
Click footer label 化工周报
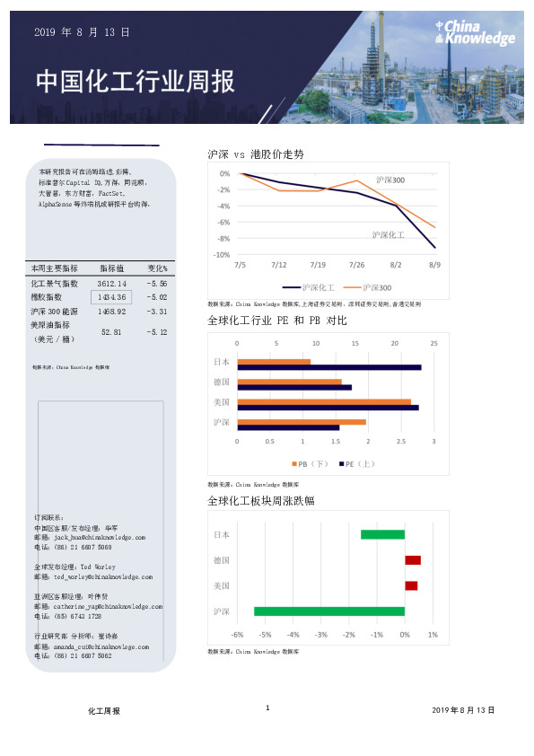click(104, 711)
